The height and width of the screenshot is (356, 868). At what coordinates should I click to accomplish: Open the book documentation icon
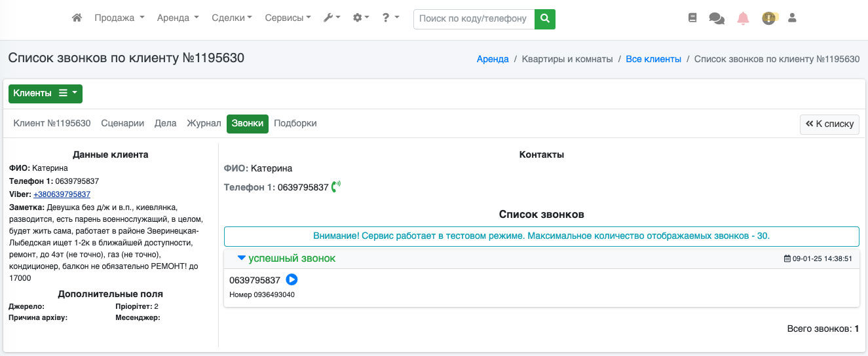coord(692,18)
